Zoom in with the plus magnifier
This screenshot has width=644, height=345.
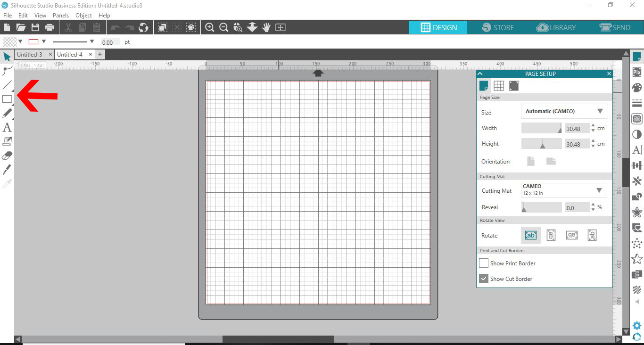(210, 27)
